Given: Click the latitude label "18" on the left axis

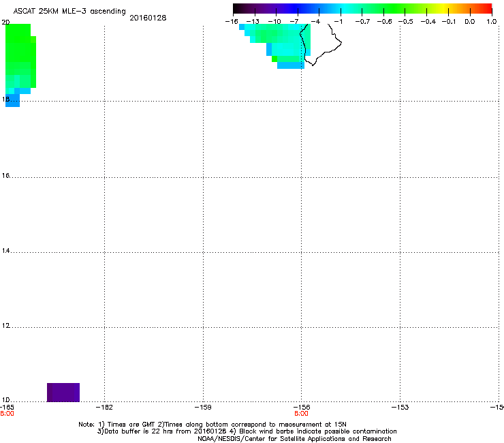Looking at the screenshot, I should (5, 99).
